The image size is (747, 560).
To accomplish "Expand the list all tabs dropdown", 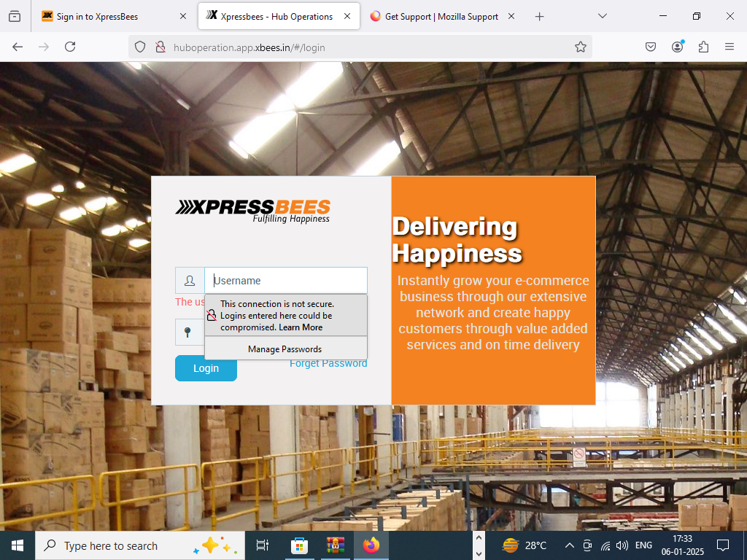I will coord(602,16).
